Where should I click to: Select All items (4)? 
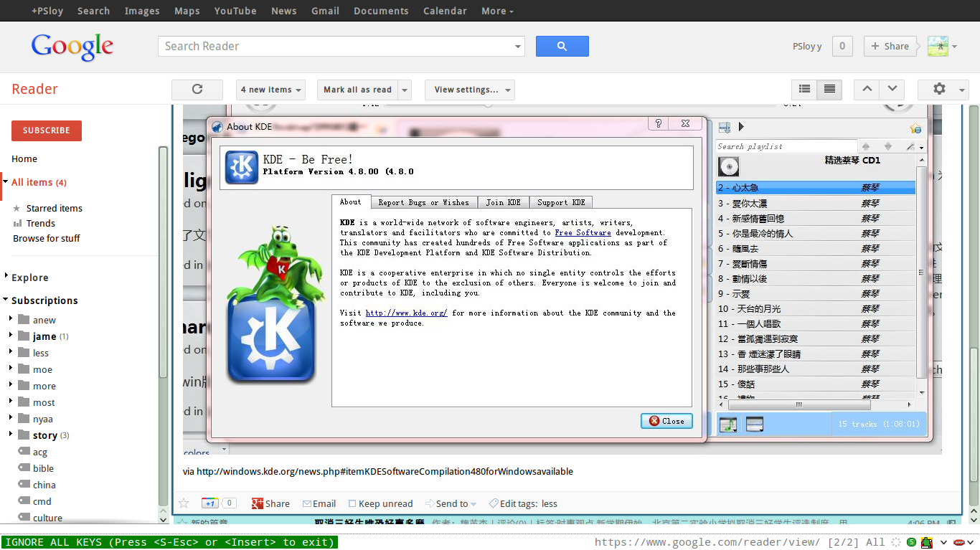tap(39, 182)
